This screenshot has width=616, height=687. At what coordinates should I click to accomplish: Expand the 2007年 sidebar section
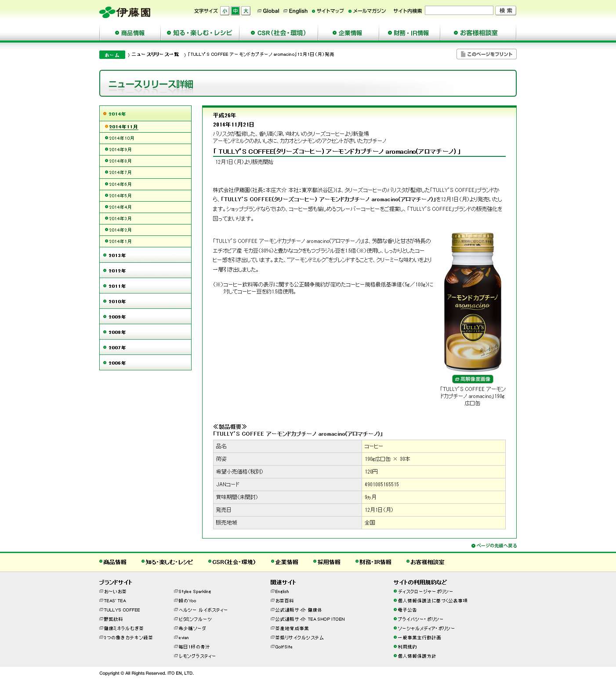point(145,347)
